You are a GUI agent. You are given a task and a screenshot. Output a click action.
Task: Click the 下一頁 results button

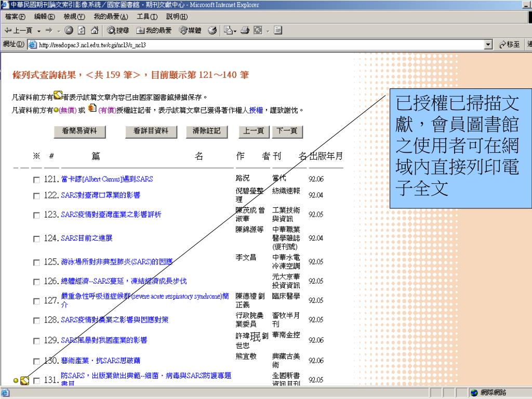point(287,131)
